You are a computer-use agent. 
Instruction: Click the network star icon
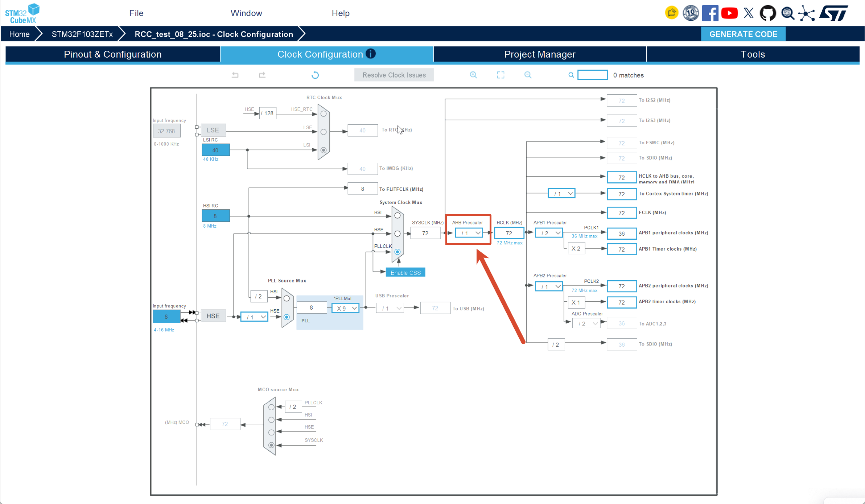click(807, 13)
